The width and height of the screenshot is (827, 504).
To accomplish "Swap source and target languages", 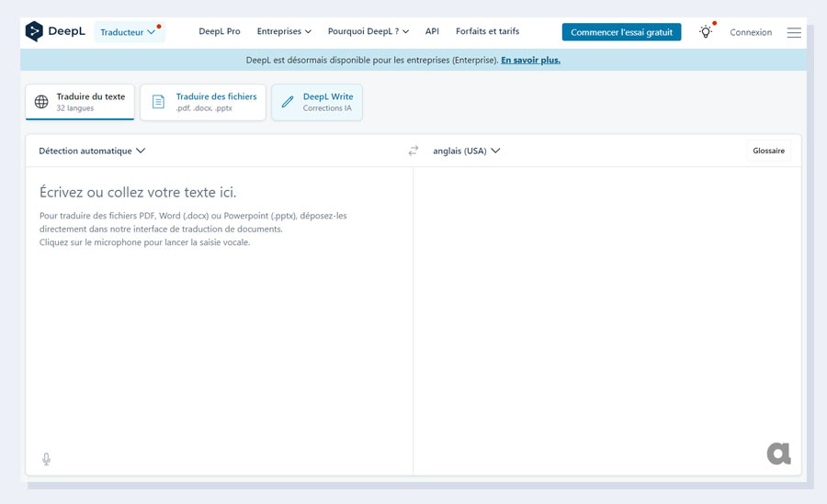I will [413, 151].
